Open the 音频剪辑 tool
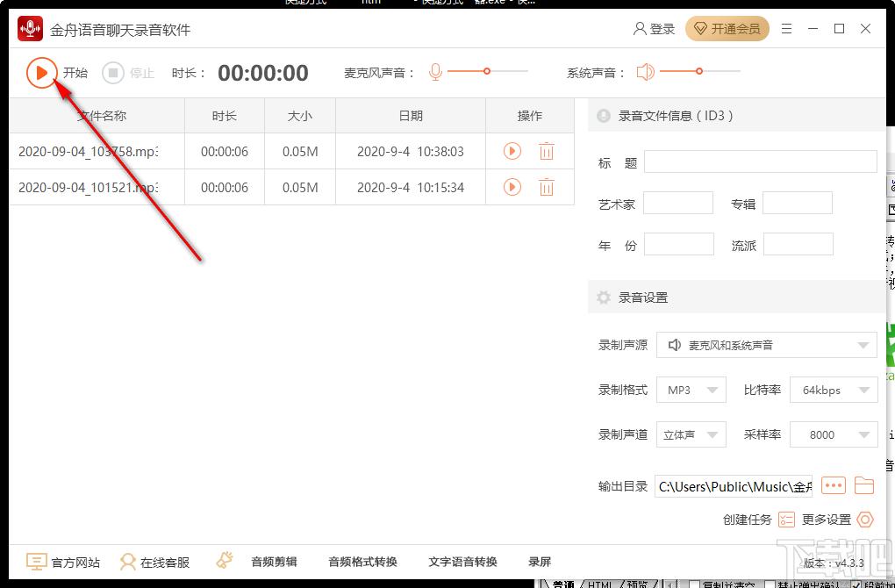Viewport: 895px width, 588px height. [x=274, y=562]
